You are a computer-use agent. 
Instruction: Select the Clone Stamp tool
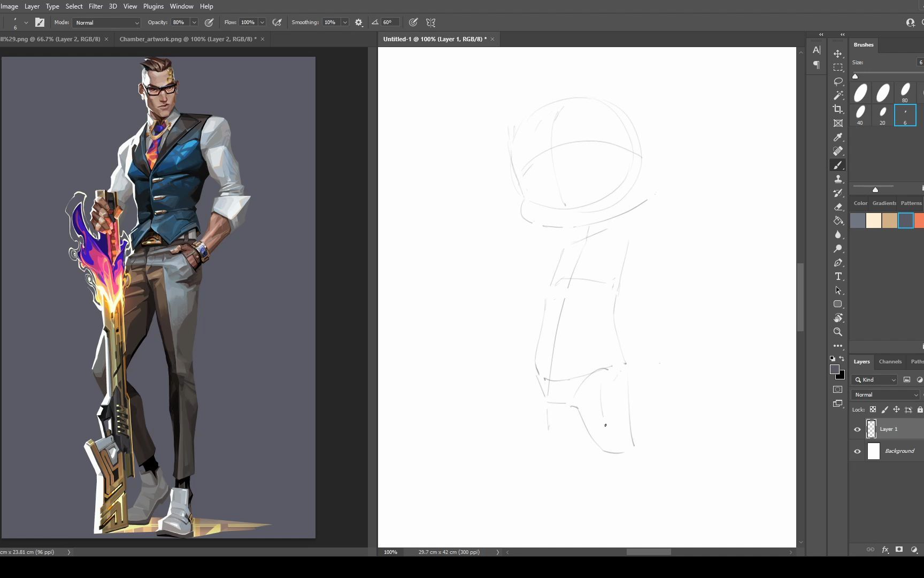tap(838, 179)
